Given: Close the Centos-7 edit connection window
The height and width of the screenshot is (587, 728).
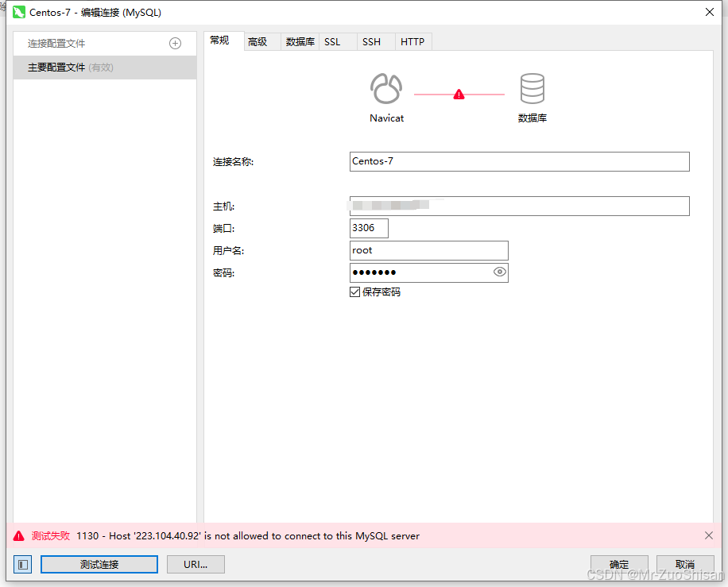Looking at the screenshot, I should point(710,12).
